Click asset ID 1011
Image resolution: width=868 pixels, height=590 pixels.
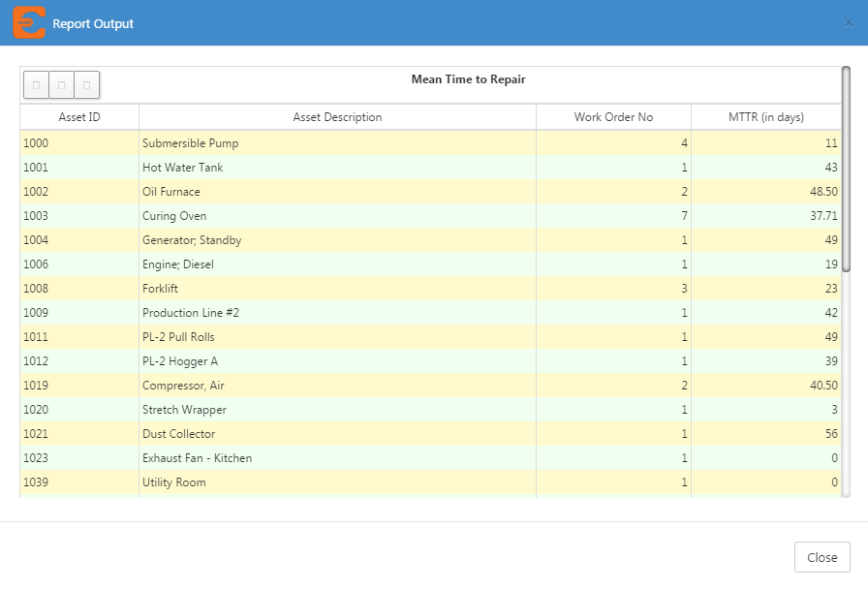[36, 337]
